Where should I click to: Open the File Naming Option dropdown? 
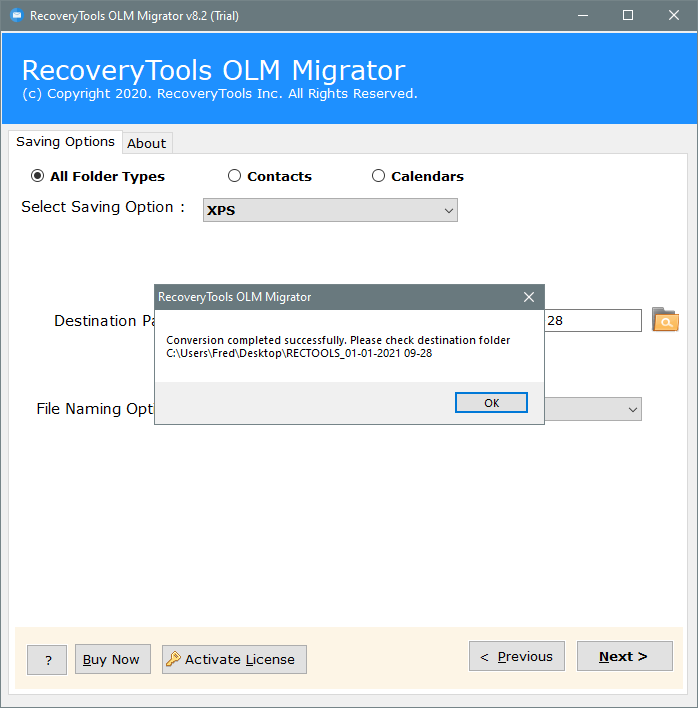[593, 409]
